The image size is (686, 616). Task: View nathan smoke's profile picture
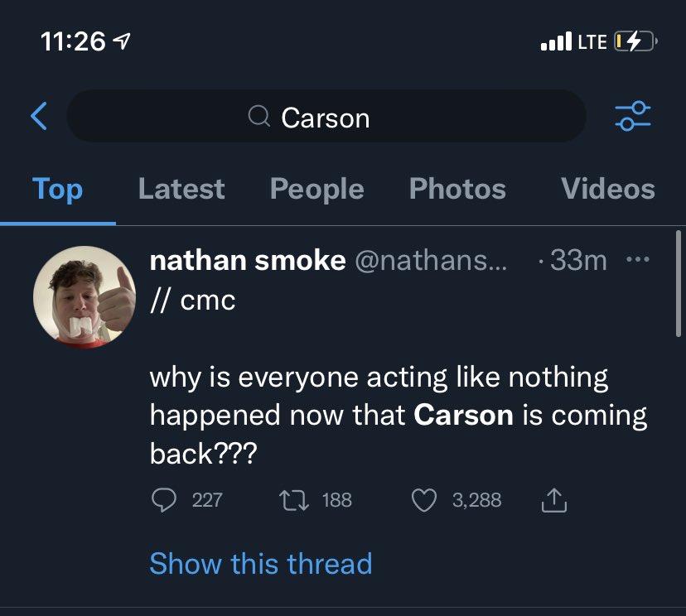(x=84, y=296)
